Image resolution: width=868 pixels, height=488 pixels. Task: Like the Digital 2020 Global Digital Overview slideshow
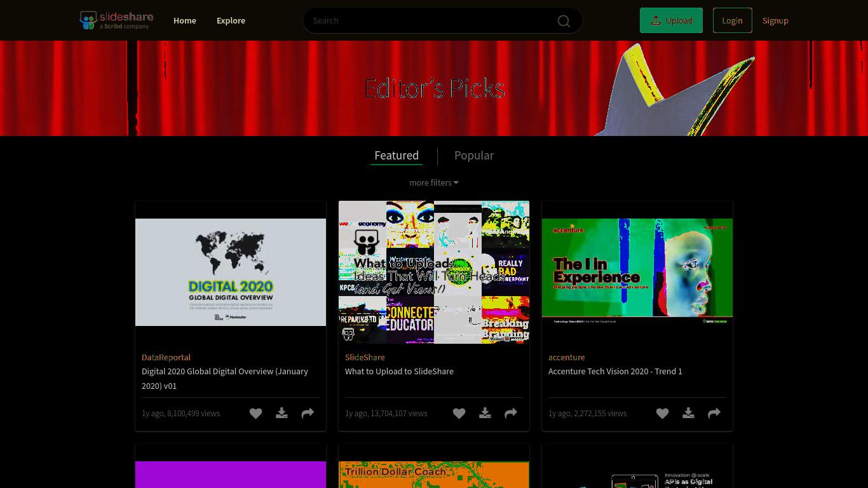point(255,414)
